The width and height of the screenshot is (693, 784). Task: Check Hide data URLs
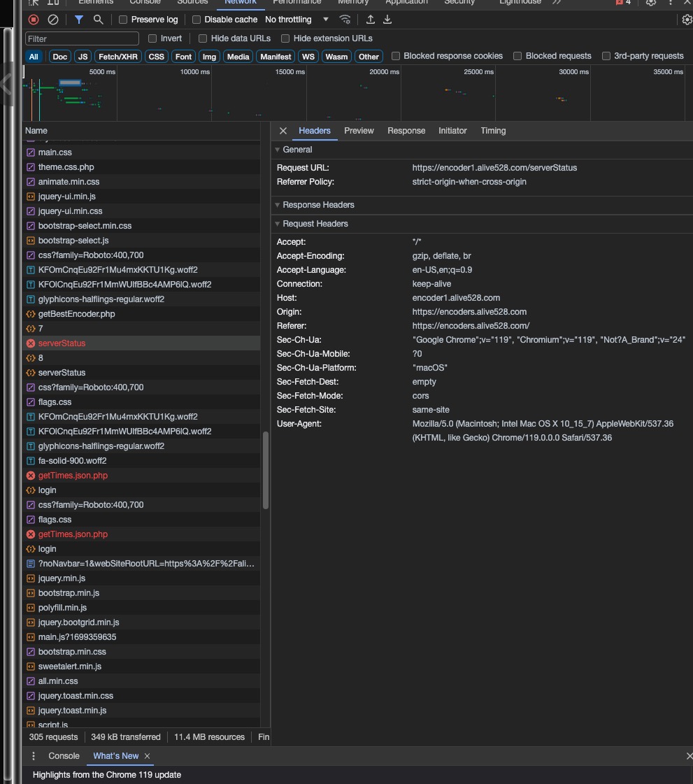pyautogui.click(x=203, y=38)
